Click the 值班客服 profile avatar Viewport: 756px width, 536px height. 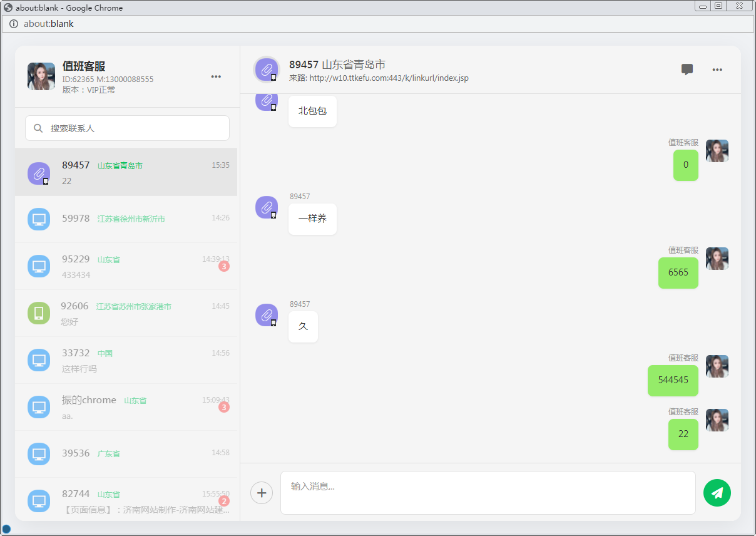point(41,76)
